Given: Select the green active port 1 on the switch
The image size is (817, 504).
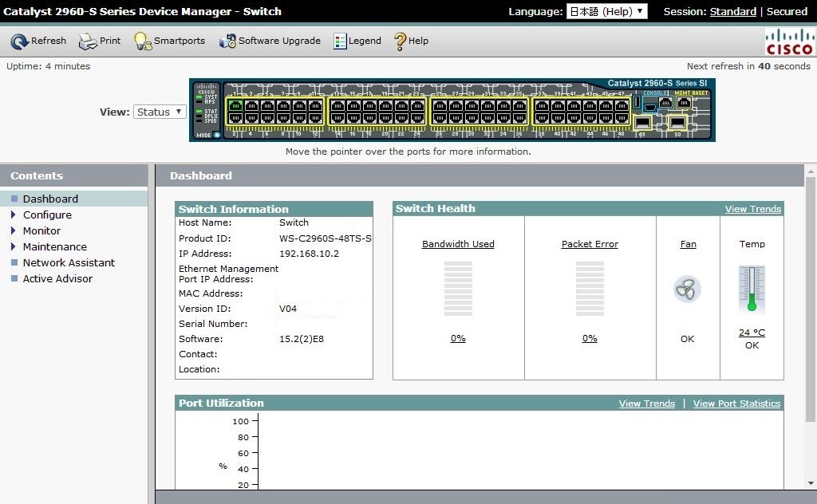Looking at the screenshot, I should point(235,106).
